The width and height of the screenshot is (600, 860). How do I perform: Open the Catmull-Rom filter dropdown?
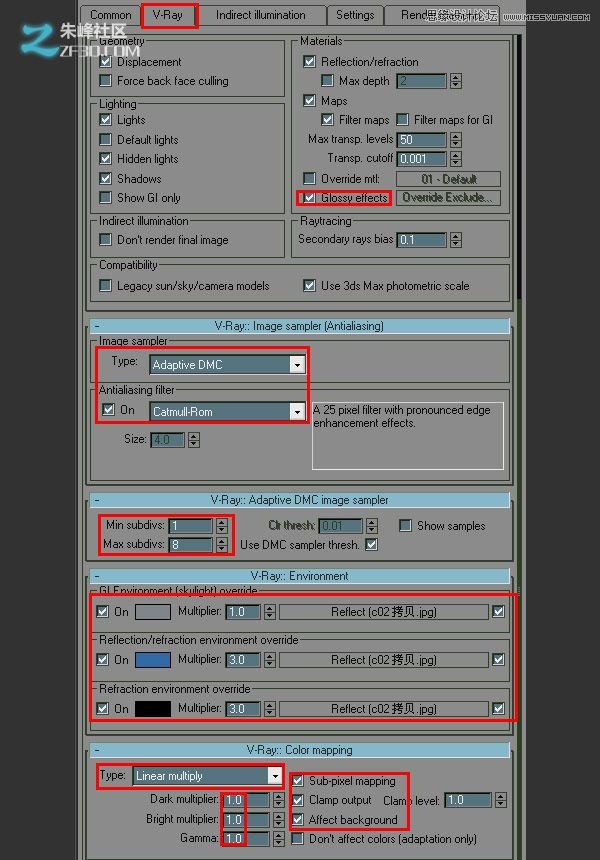(227, 411)
